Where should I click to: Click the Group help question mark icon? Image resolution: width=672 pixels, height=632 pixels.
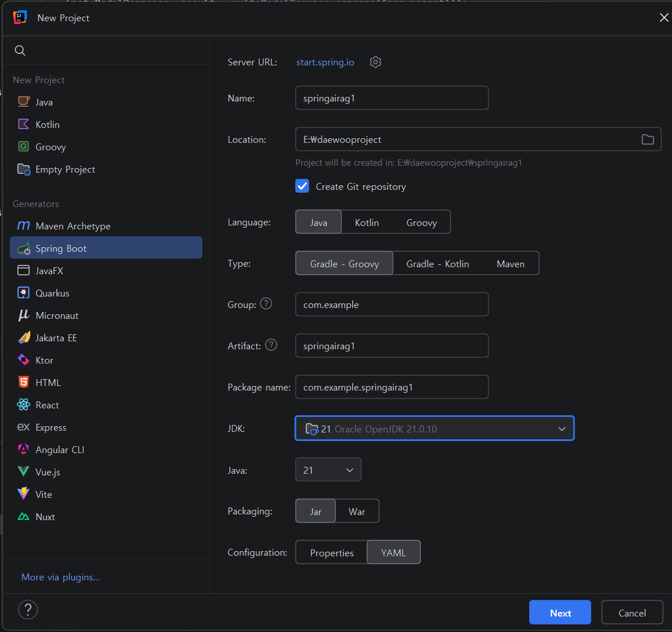[266, 303]
